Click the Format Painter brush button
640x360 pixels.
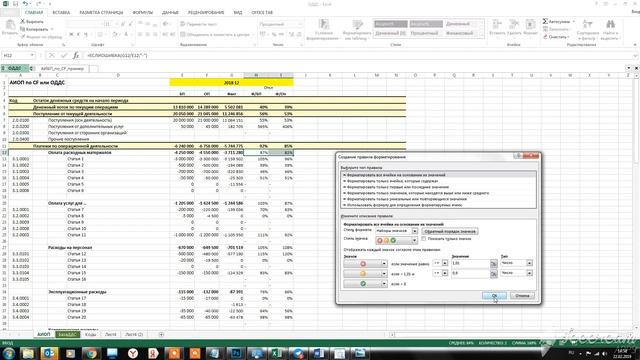pos(41,37)
